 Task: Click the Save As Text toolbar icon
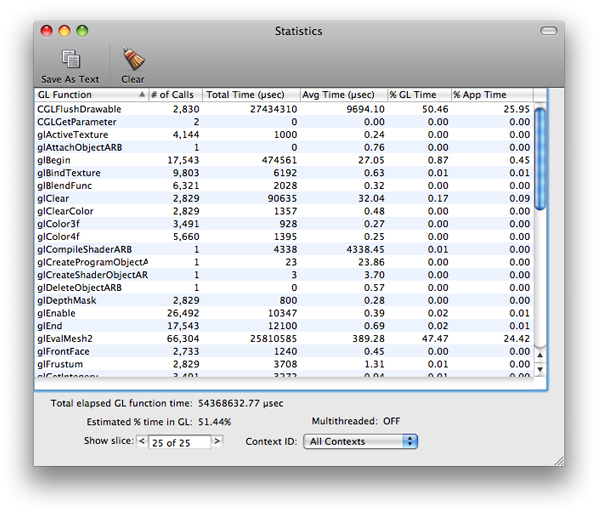pos(71,59)
